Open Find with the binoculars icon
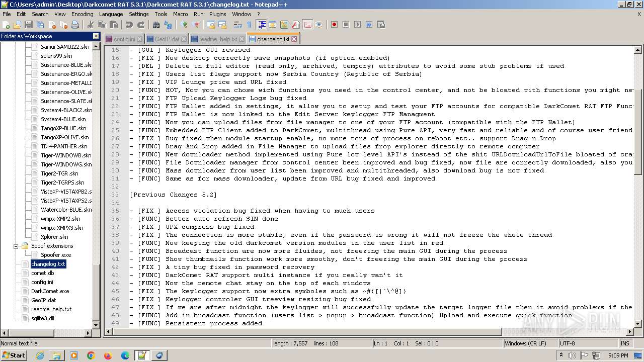The height and width of the screenshot is (362, 644). coord(156,25)
